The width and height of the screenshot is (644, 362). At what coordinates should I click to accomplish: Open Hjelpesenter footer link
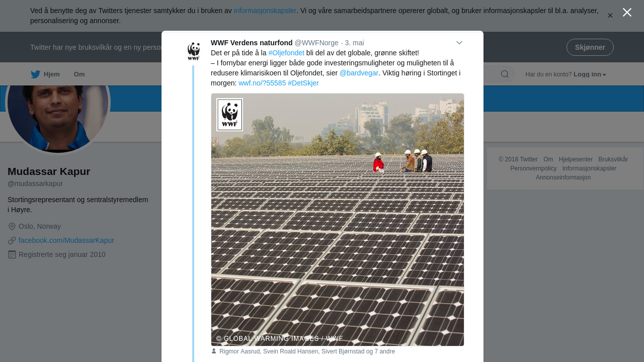pyautogui.click(x=576, y=159)
